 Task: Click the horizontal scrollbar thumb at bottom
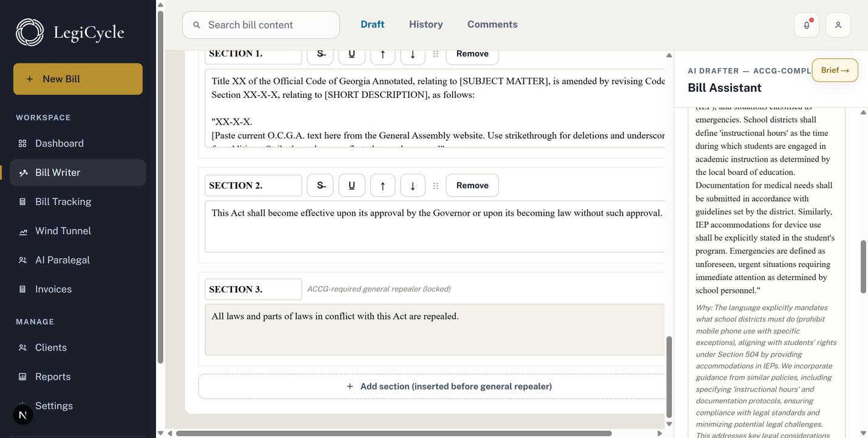(x=393, y=433)
